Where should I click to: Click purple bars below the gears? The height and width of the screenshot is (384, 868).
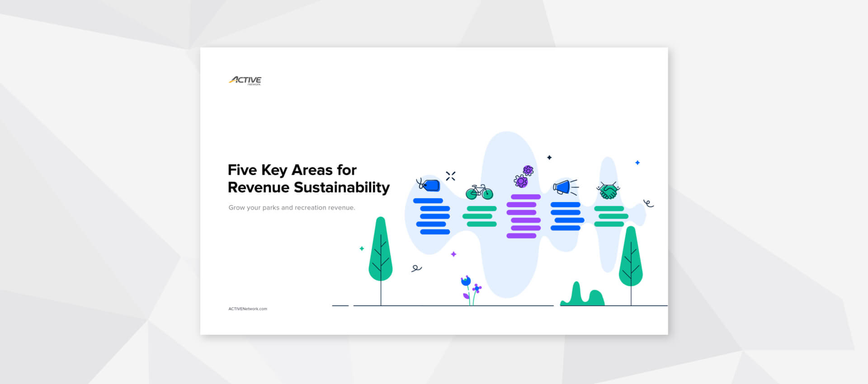pos(524,216)
